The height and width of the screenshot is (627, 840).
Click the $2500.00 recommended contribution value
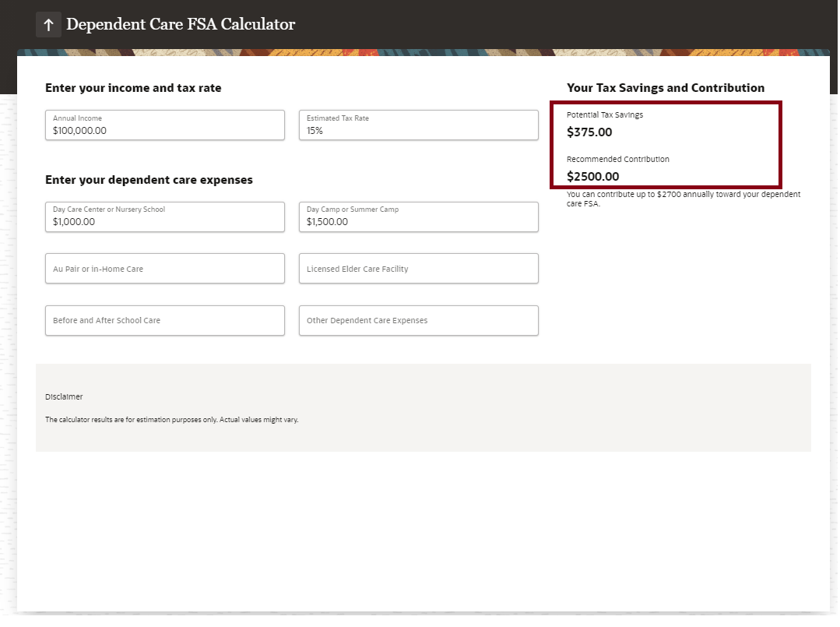[x=593, y=177]
